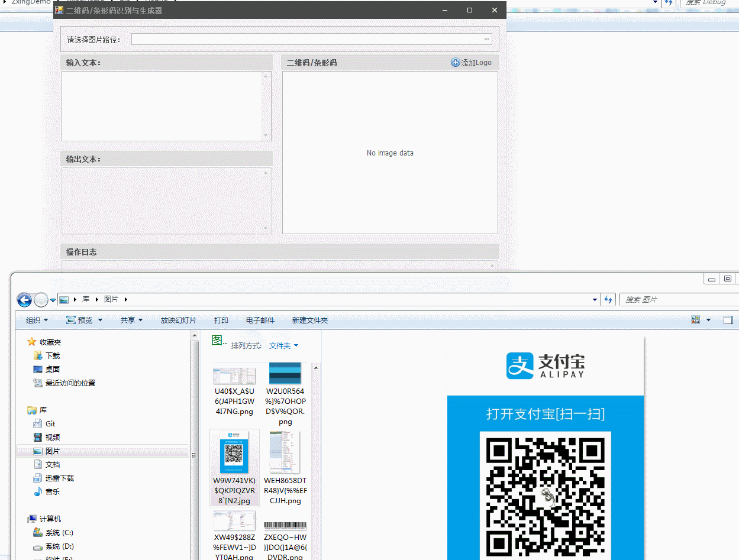Open the 共享 menu

click(x=131, y=320)
